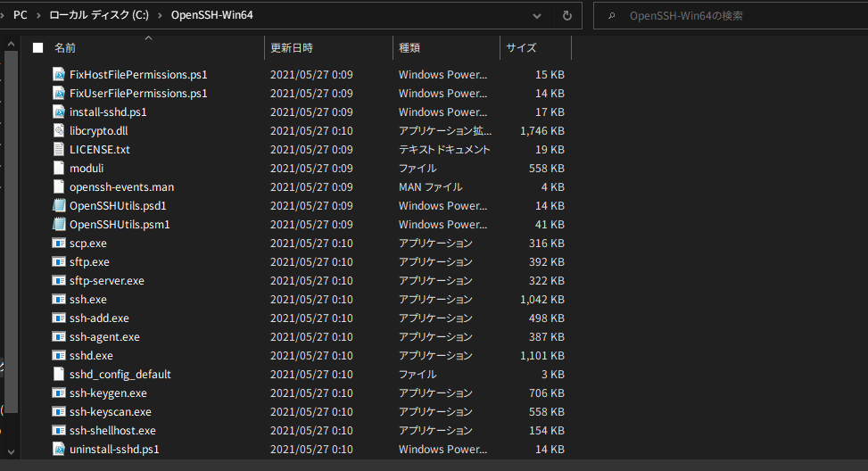Click the ssh-shellhost.exe application icon

[59, 431]
